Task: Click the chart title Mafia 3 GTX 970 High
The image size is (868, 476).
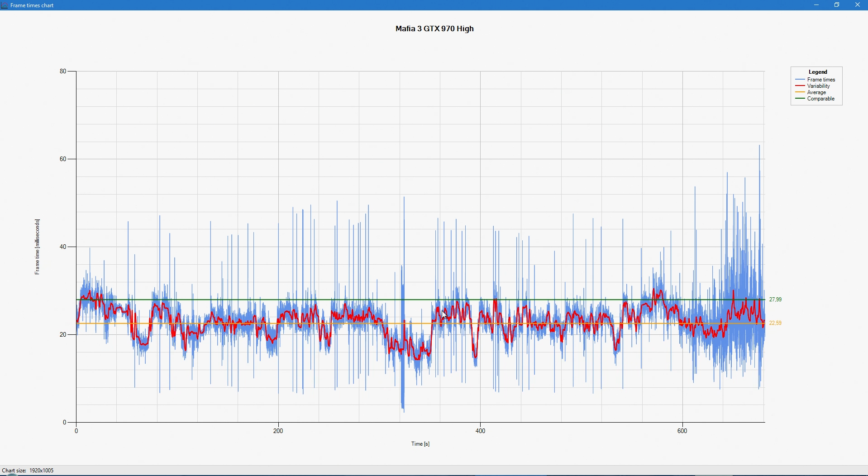Action: (434, 29)
